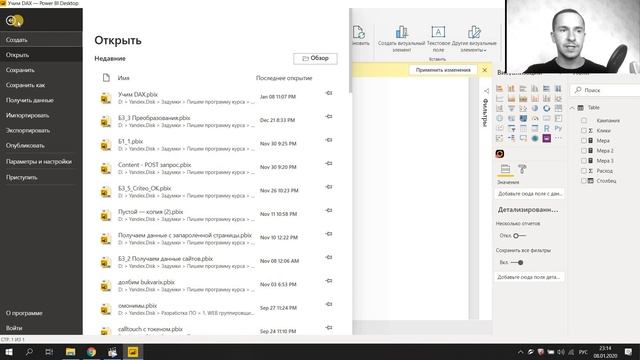Insert a Текстовое поле

click(x=438, y=39)
